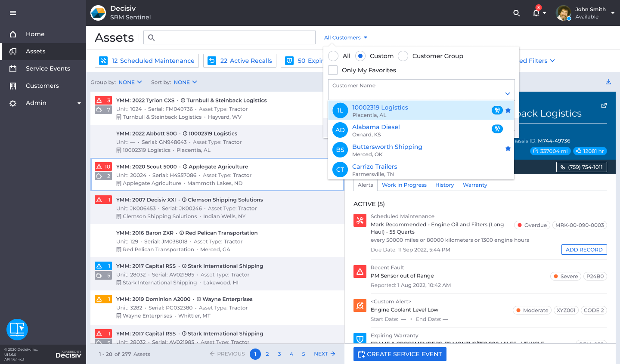
Task: Check Only My Favorites checkbox
Action: (x=333, y=70)
